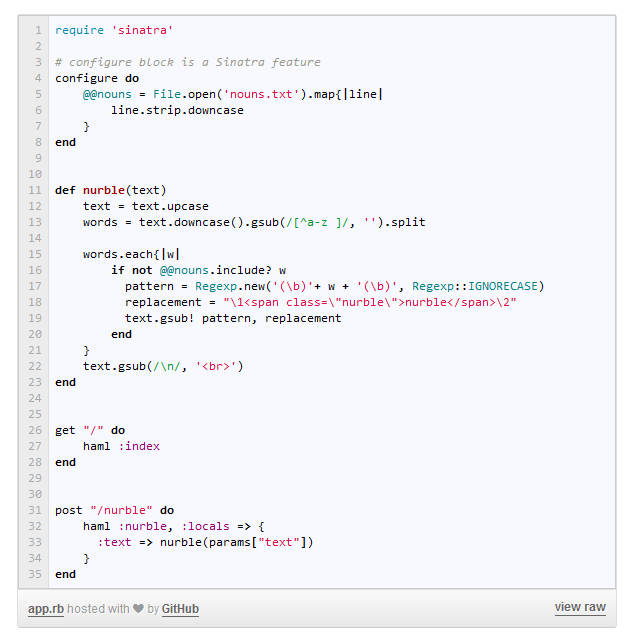Click the 'nouns.txt' filename string
This screenshot has height=643, width=634.
point(265,94)
